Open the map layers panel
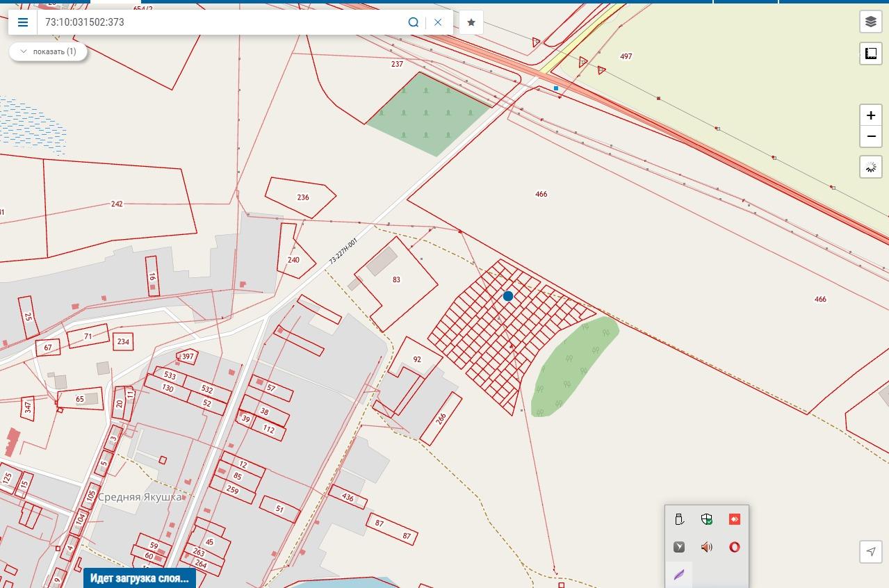Screen dimensions: 889x588 pyautogui.click(x=871, y=22)
